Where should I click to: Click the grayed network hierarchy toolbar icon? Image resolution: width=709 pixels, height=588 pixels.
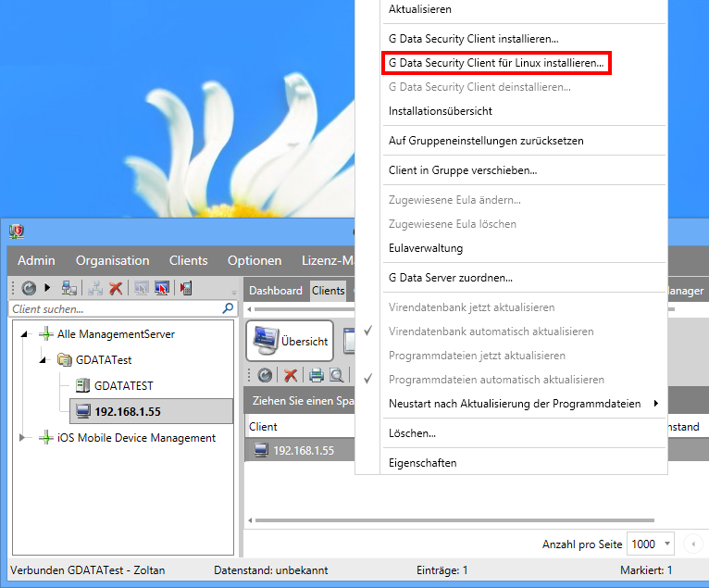tap(95, 288)
